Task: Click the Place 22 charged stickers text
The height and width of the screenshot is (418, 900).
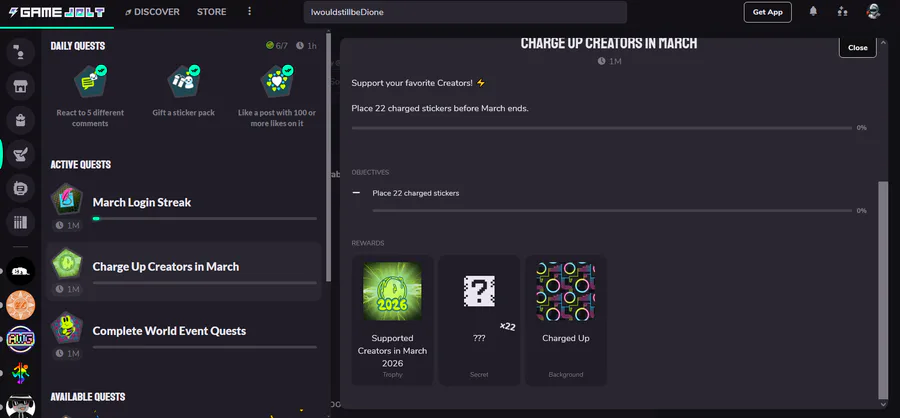Action: point(416,193)
